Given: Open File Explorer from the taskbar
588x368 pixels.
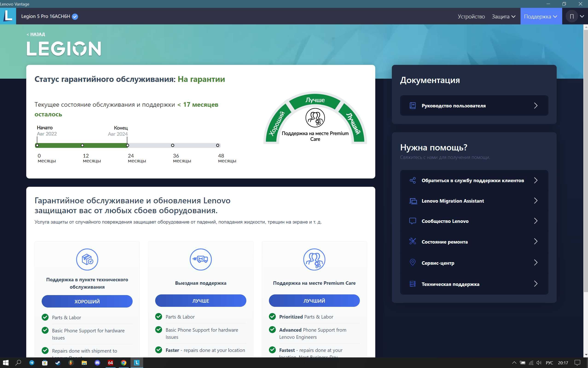Looking at the screenshot, I should (x=84, y=363).
